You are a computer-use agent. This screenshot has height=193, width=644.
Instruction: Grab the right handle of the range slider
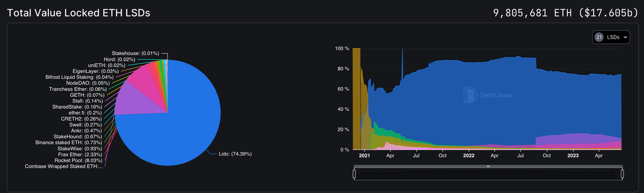click(623, 174)
